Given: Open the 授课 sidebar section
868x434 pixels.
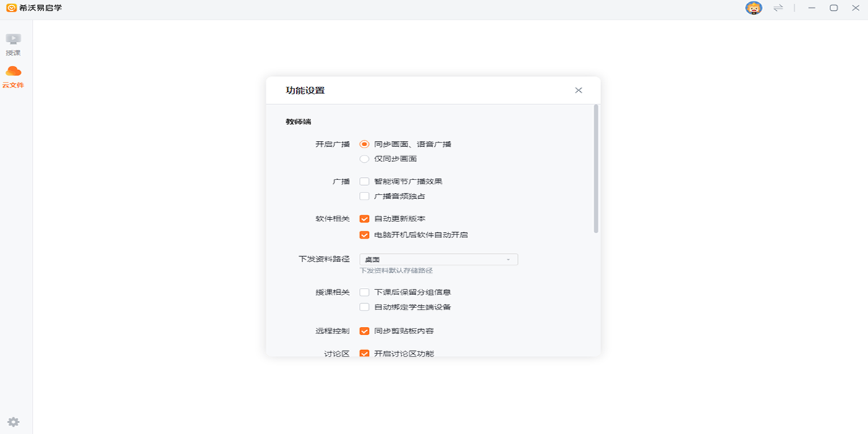Looking at the screenshot, I should tap(13, 44).
